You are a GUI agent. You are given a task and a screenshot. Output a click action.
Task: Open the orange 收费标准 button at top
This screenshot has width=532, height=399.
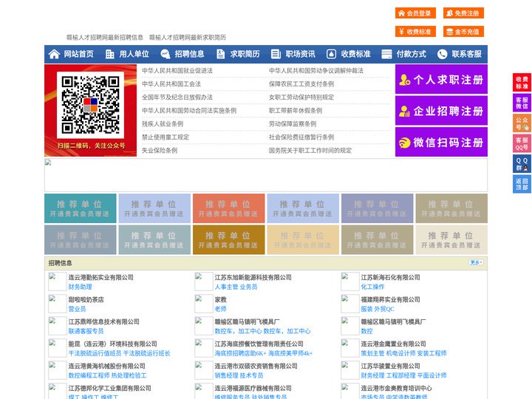pos(415,32)
